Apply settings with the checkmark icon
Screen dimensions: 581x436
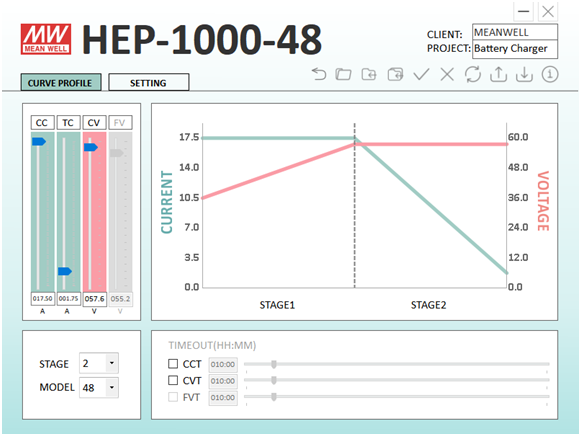tap(421, 74)
